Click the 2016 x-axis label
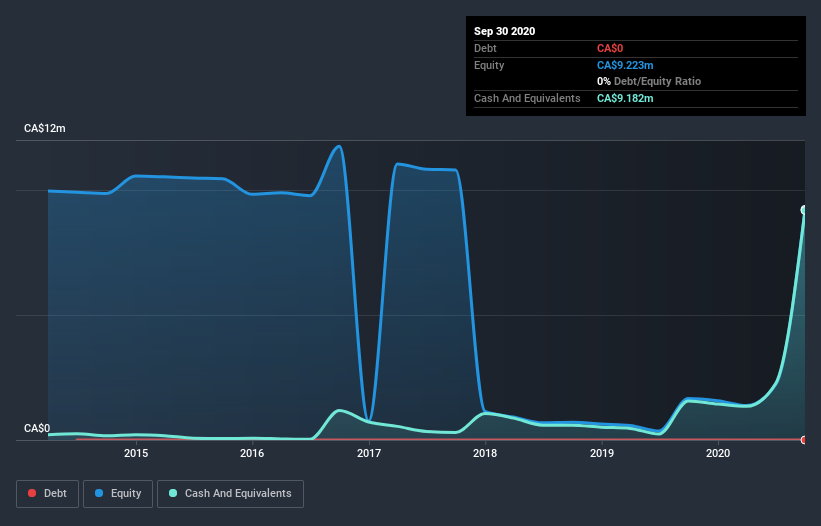 [x=252, y=453]
